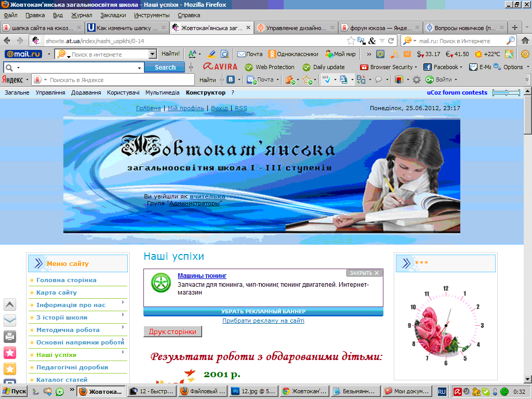Click the blue Search button
The height and width of the screenshot is (399, 532).
(x=165, y=67)
